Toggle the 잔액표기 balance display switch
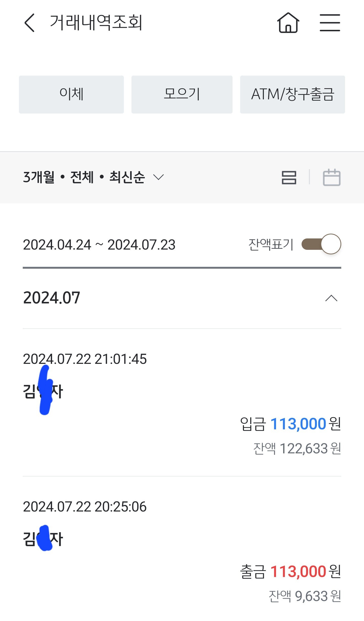This screenshot has width=364, height=621. [321, 244]
